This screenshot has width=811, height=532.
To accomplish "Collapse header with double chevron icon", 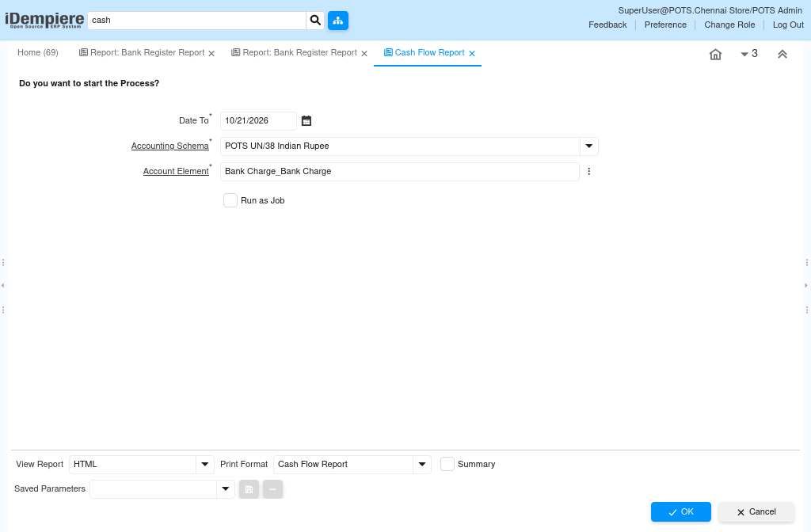I will (x=782, y=55).
